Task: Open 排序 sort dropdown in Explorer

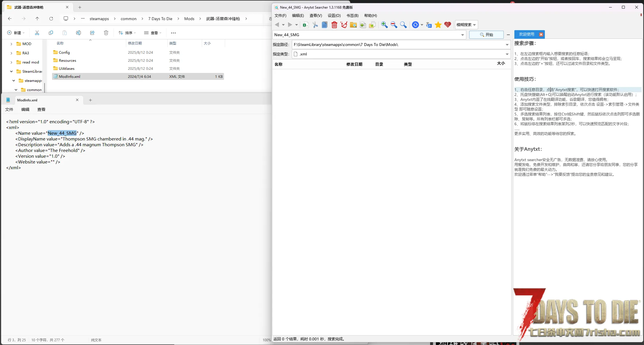Action: pos(127,33)
